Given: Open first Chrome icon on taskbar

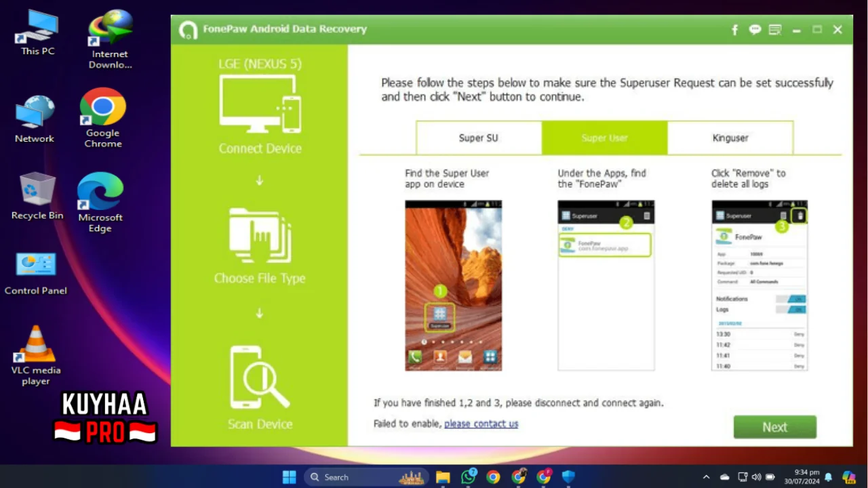Looking at the screenshot, I should (x=493, y=477).
